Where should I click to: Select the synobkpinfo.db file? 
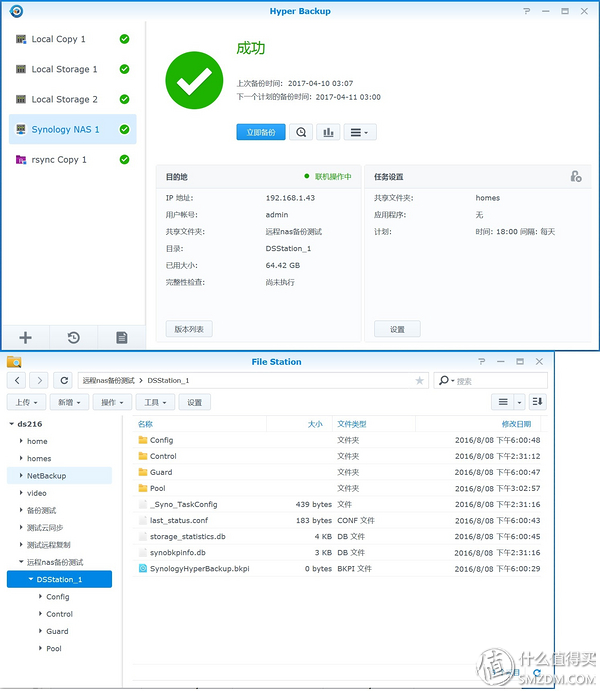(337, 553)
